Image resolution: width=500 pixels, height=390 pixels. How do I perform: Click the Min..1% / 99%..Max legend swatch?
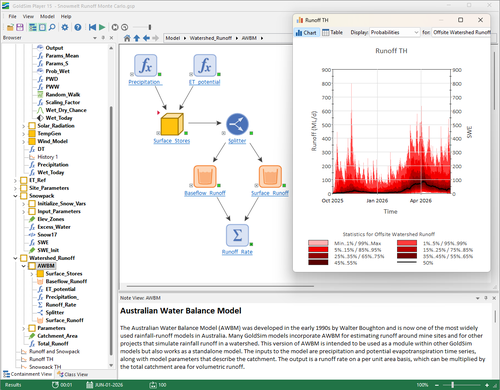[x=318, y=243]
